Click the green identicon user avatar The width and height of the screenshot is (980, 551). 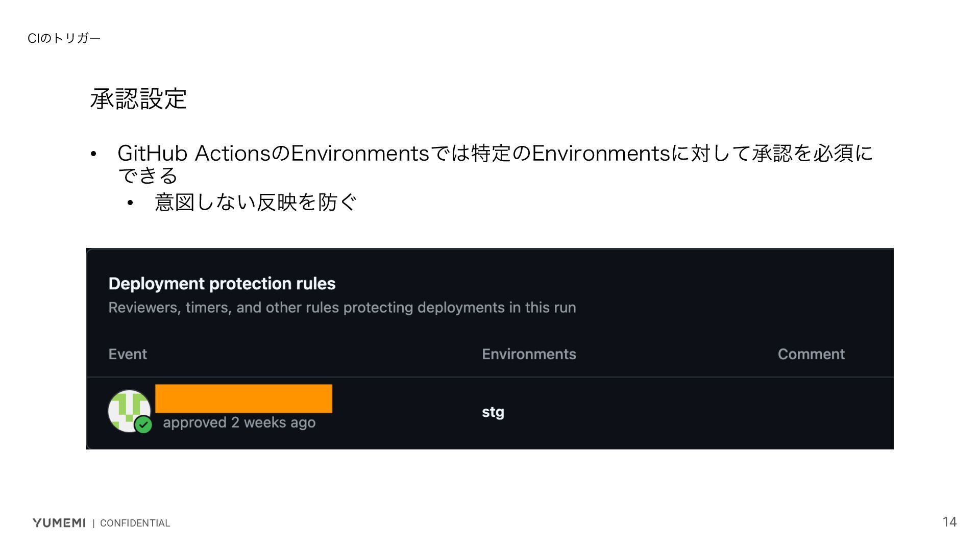(x=128, y=409)
